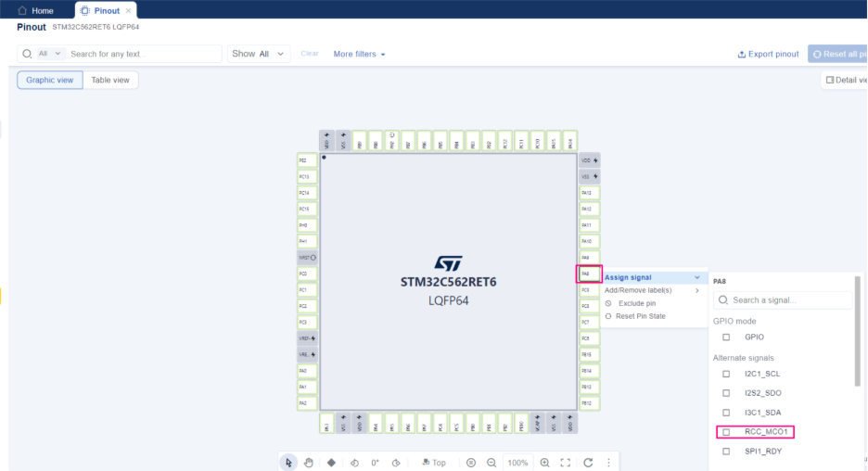Choose Reset Pin State from context menu

pyautogui.click(x=641, y=316)
